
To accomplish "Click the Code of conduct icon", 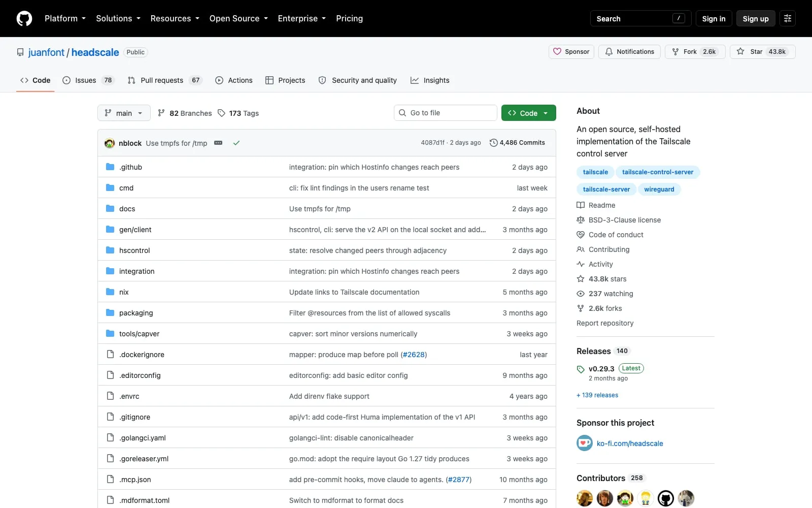I will tap(581, 235).
